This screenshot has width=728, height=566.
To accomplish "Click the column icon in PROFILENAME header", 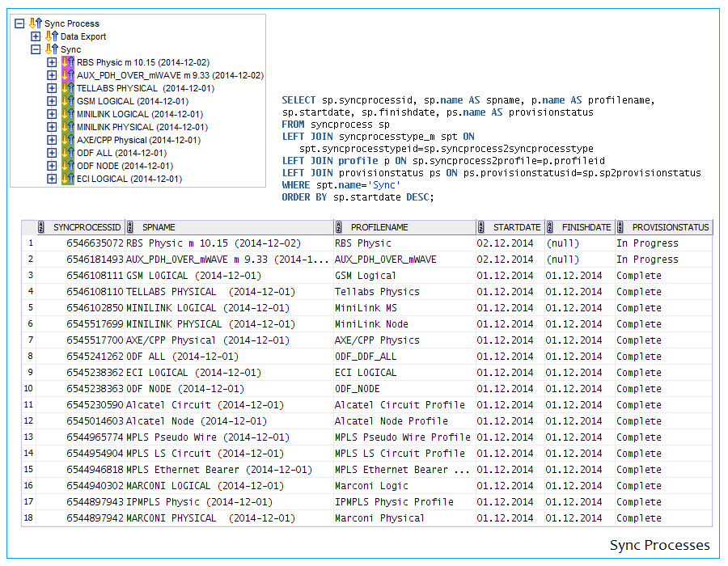I will [339, 228].
